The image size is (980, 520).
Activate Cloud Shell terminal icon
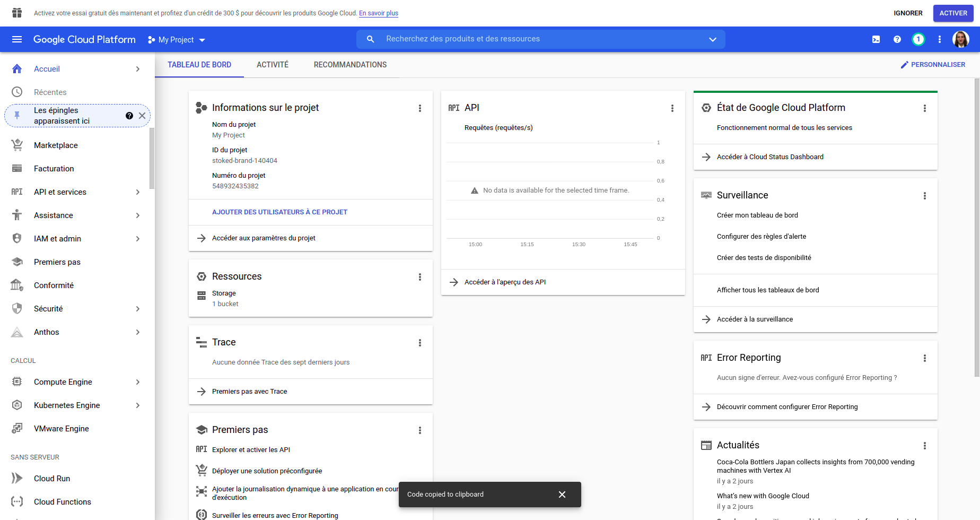pyautogui.click(x=876, y=39)
